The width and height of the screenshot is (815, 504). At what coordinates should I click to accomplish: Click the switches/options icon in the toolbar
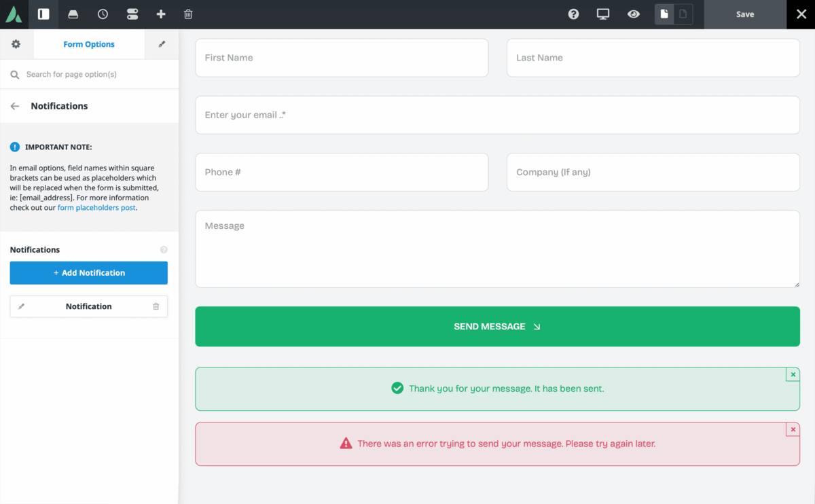[131, 14]
